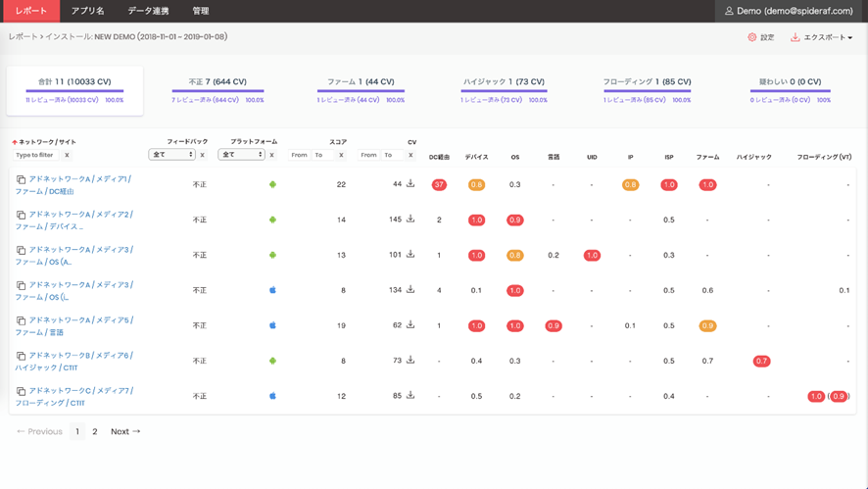Click the Type to filter field
Viewport: 868px width, 489px height.
(x=36, y=155)
